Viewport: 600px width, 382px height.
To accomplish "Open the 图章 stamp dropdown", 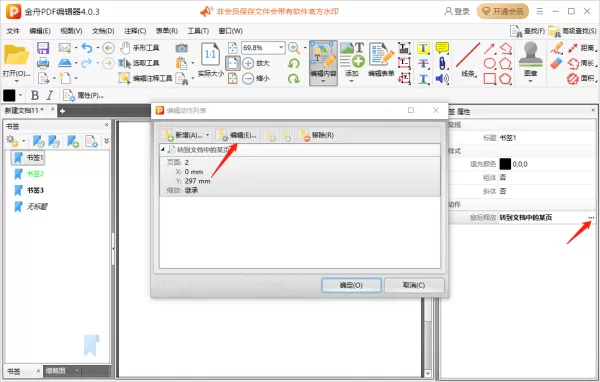I will (530, 81).
